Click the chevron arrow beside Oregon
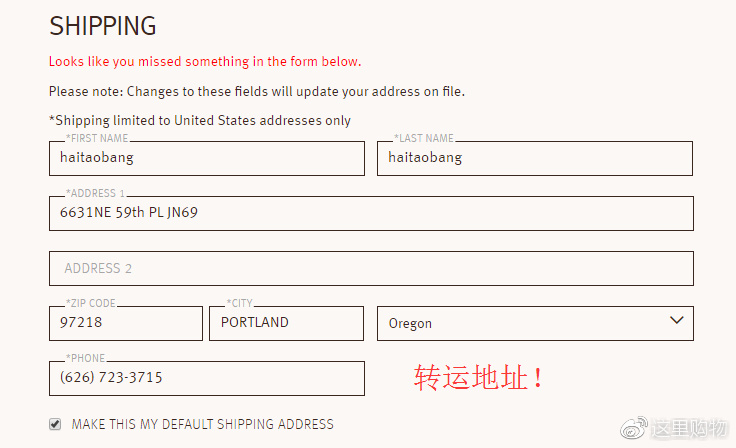The height and width of the screenshot is (448, 736). [677, 321]
